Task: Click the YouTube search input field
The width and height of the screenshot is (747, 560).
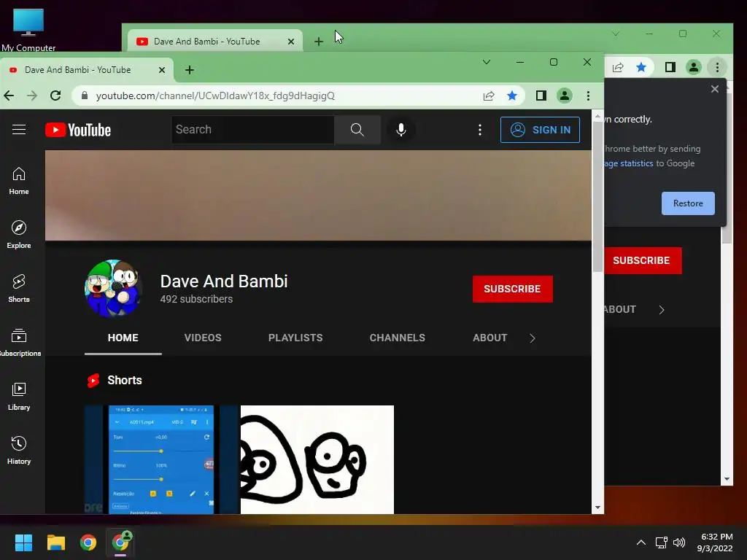Action: [253, 130]
